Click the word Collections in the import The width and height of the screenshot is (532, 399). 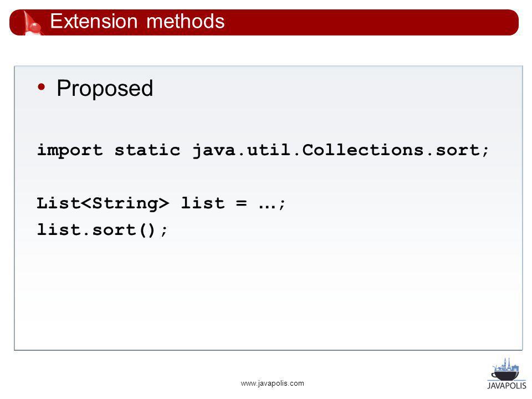click(363, 150)
